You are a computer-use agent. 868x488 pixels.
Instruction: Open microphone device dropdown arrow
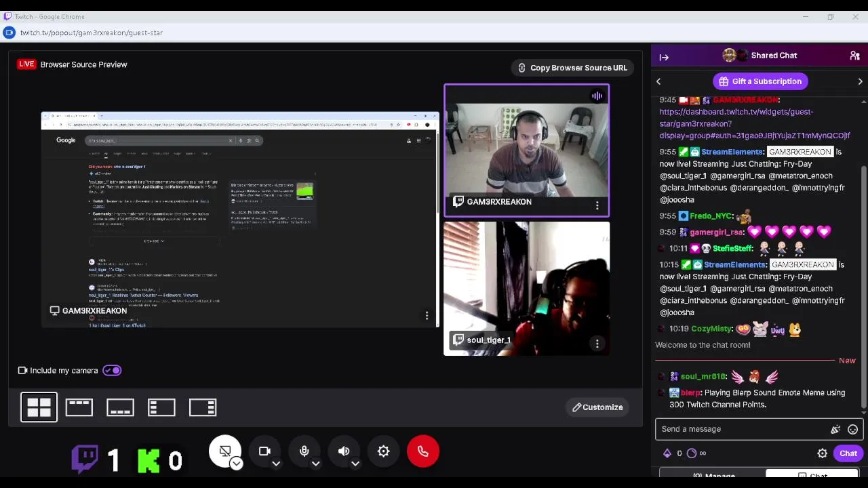tap(315, 464)
